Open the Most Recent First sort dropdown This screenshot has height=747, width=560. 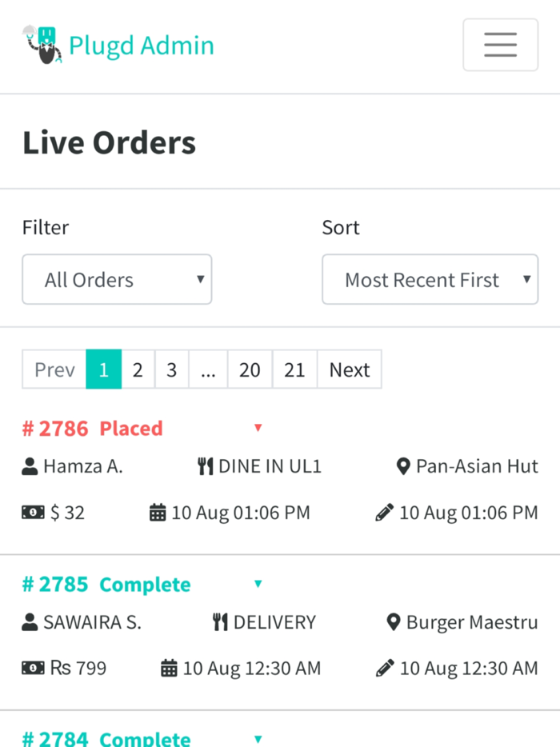click(430, 279)
